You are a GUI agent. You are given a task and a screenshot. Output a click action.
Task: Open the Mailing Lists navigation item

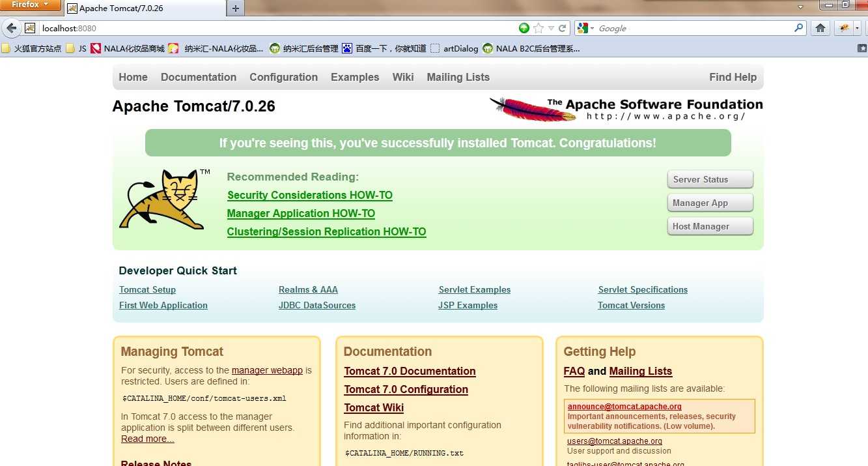[458, 77]
